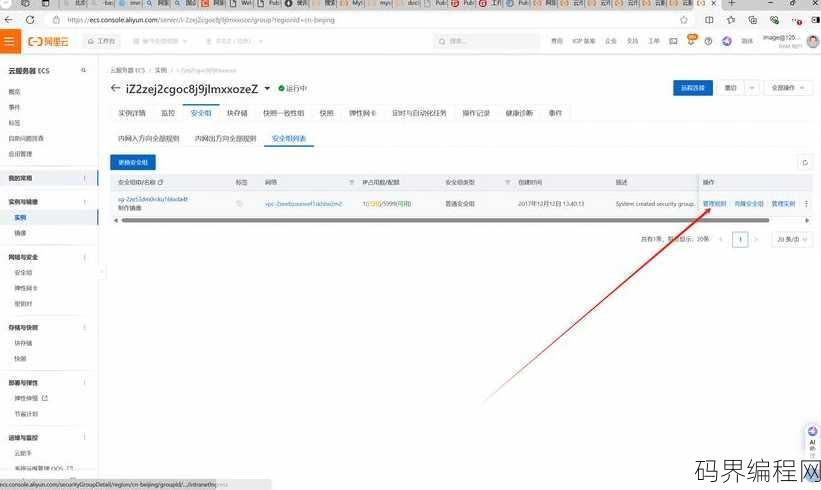Bookmark this page with the star icon
821x490 pixels.
click(x=683, y=20)
